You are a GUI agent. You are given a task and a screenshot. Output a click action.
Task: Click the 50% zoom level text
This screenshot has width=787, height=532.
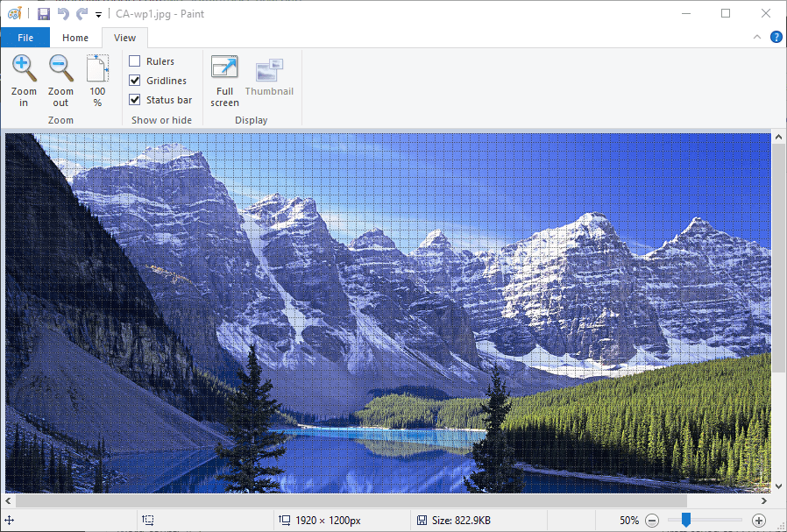[629, 521]
